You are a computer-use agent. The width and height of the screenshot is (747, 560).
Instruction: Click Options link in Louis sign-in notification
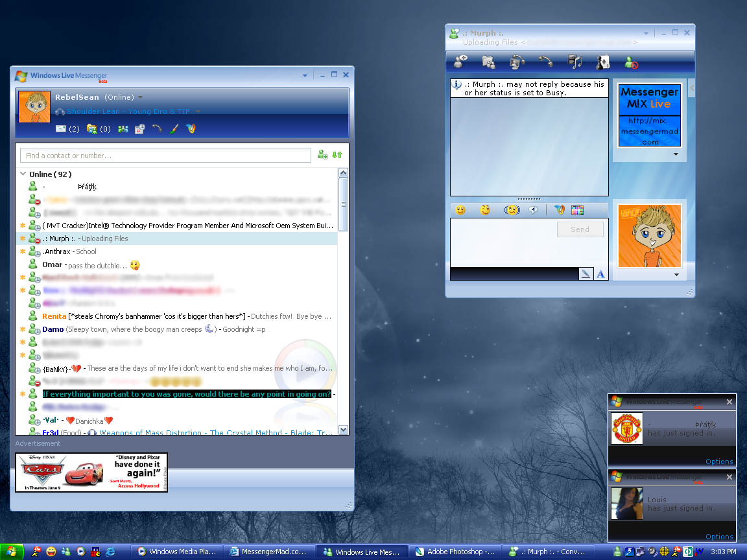[x=719, y=536]
